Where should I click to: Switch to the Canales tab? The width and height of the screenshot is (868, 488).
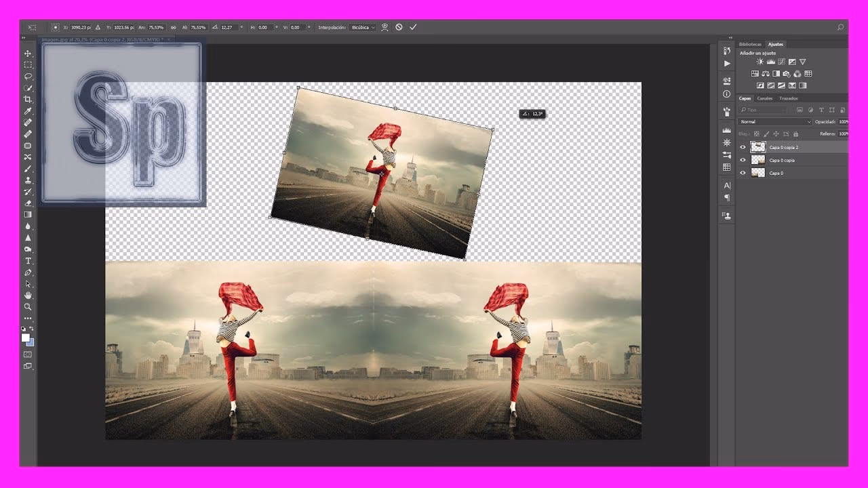pos(765,98)
